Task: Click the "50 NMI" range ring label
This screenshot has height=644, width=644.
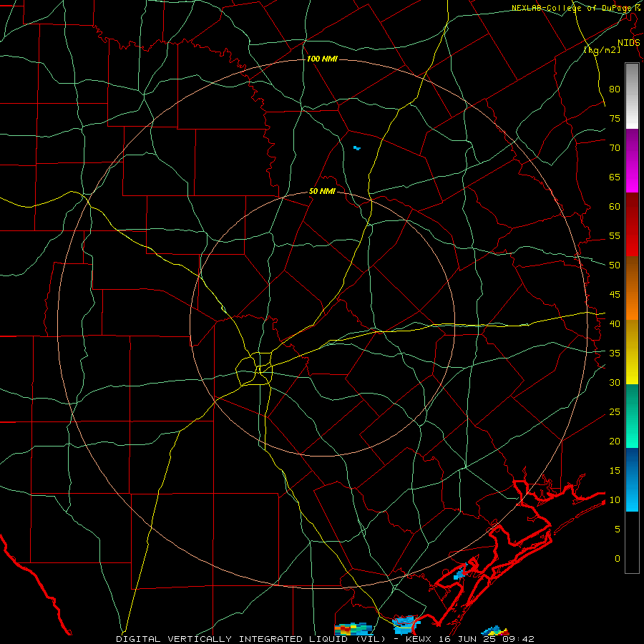Action: click(322, 191)
